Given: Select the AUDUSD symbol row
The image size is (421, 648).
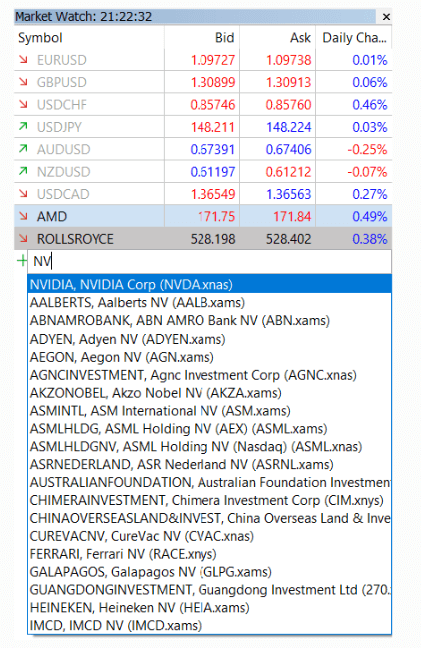Looking at the screenshot, I should tap(203, 149).
